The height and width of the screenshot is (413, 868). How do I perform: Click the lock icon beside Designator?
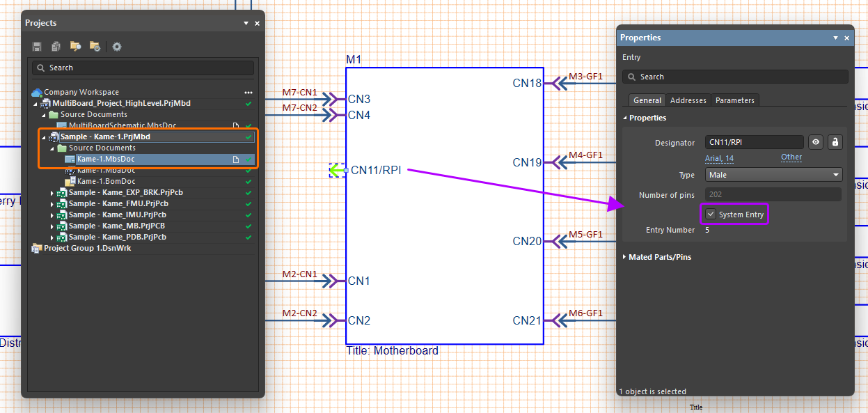coord(835,142)
